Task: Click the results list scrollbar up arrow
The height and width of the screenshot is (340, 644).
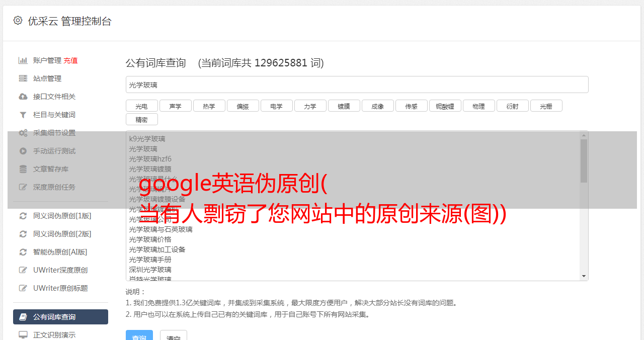Action: click(x=584, y=135)
